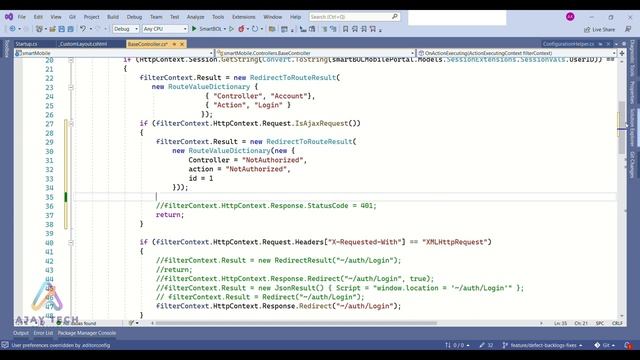640x360 pixels.
Task: Open the Debug configuration dropdown
Action: click(125, 29)
